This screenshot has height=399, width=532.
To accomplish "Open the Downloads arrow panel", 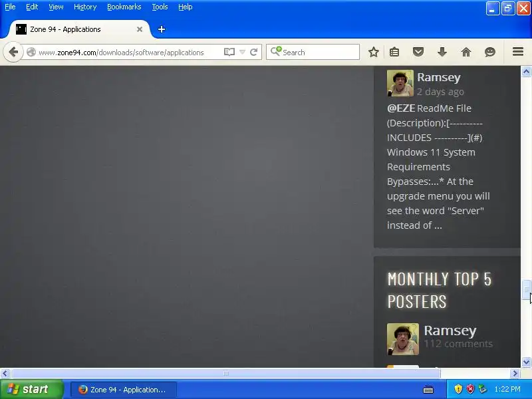I will pos(442,53).
